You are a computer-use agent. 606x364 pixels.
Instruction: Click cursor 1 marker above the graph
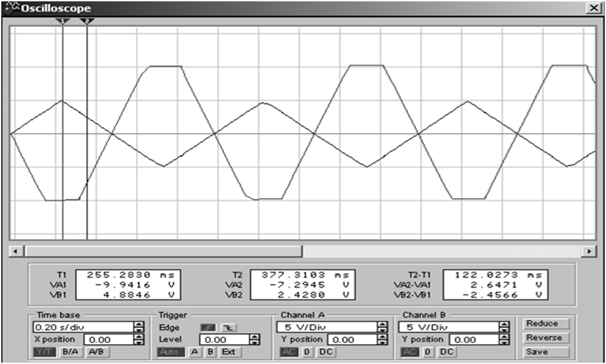pyautogui.click(x=63, y=22)
